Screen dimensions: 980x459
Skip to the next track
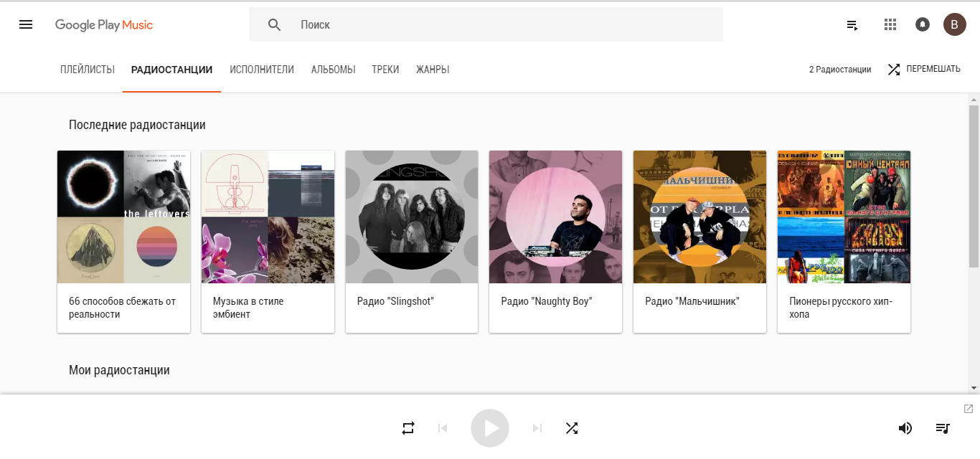[x=537, y=428]
